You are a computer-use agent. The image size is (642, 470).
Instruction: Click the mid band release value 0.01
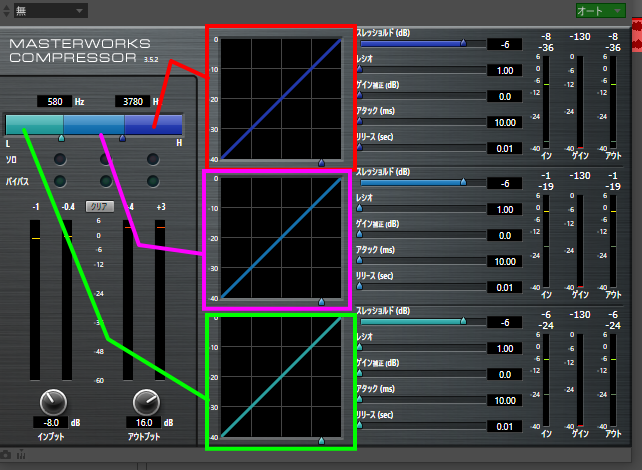click(504, 287)
